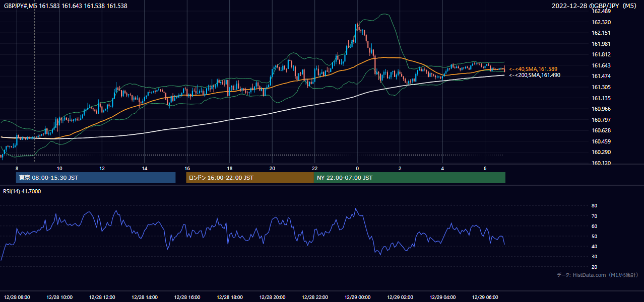Click hour marker 4 below the price chart
Screen dimensions: 644x302
442,168
